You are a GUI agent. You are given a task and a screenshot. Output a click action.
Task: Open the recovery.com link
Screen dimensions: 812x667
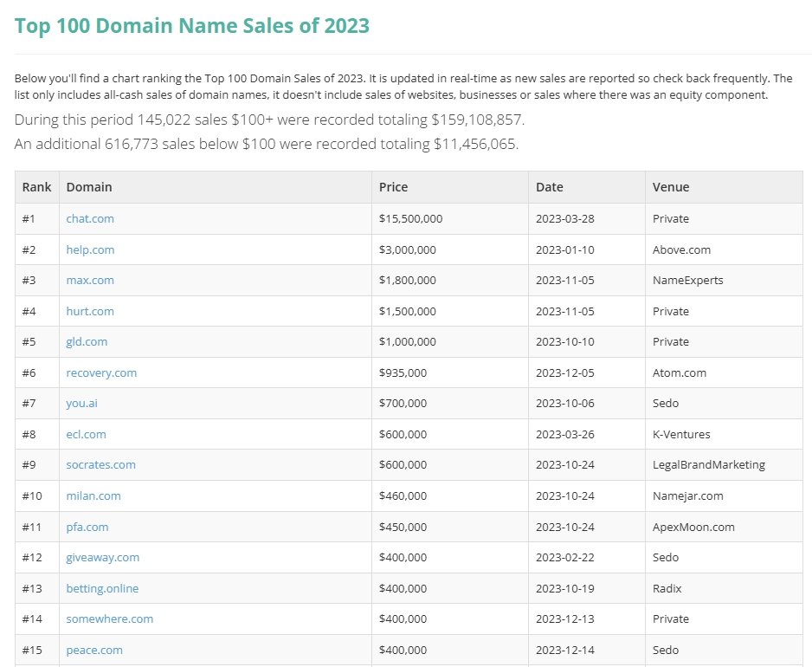101,372
